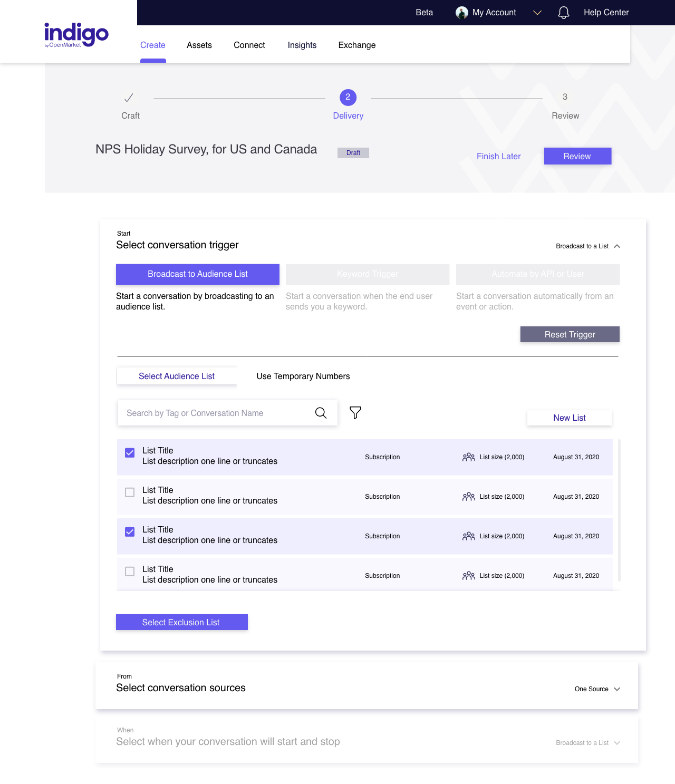Viewport: 675px width, 784px height.
Task: Click people icon in first List size row
Action: pos(469,457)
